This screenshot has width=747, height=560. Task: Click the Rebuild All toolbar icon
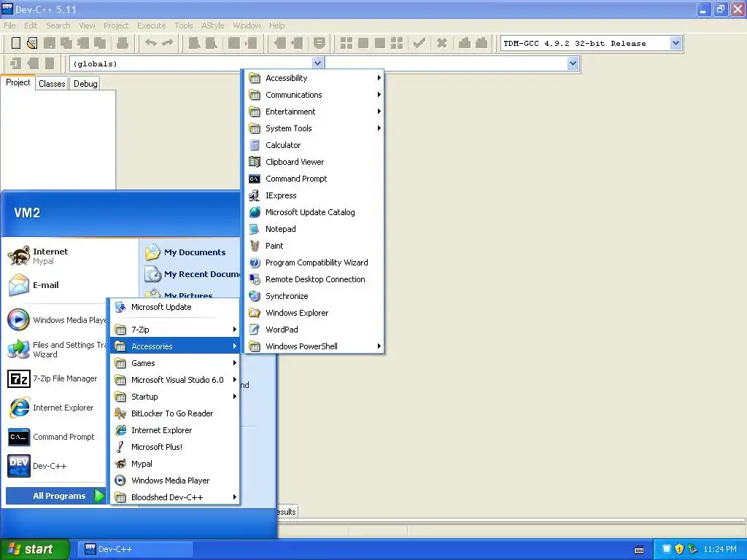(397, 43)
